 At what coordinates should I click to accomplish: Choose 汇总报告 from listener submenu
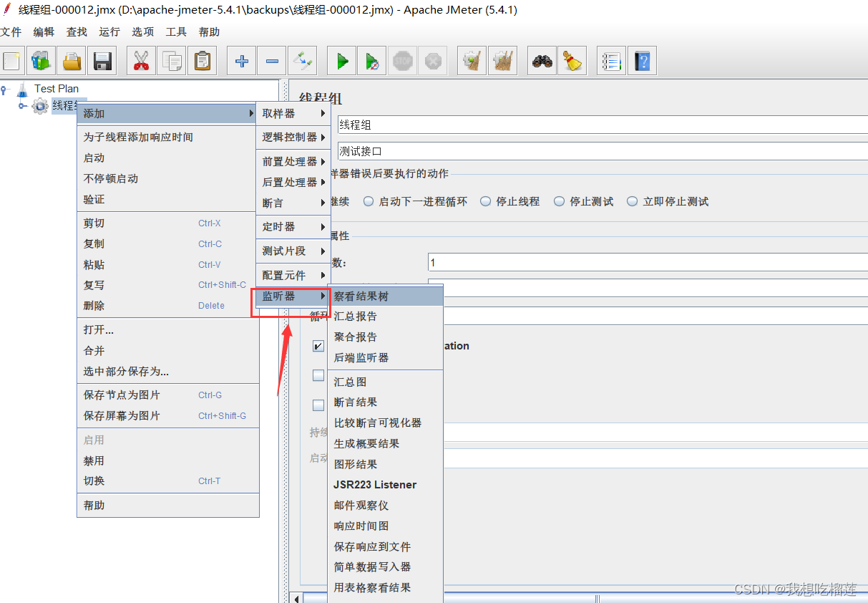(386, 317)
